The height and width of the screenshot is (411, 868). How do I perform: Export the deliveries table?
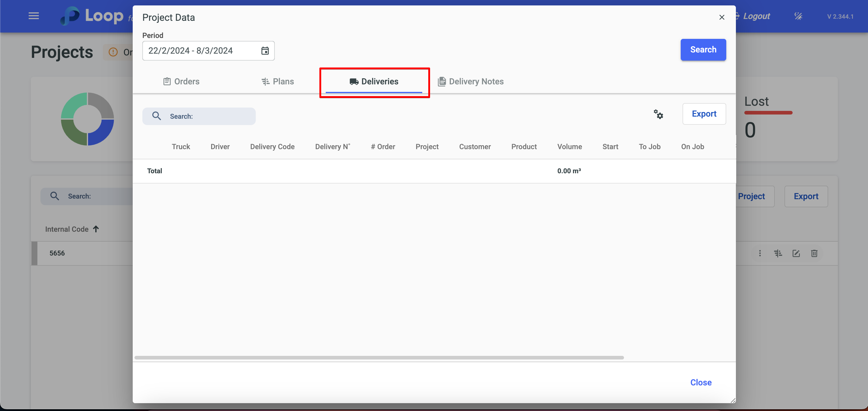pyautogui.click(x=704, y=114)
